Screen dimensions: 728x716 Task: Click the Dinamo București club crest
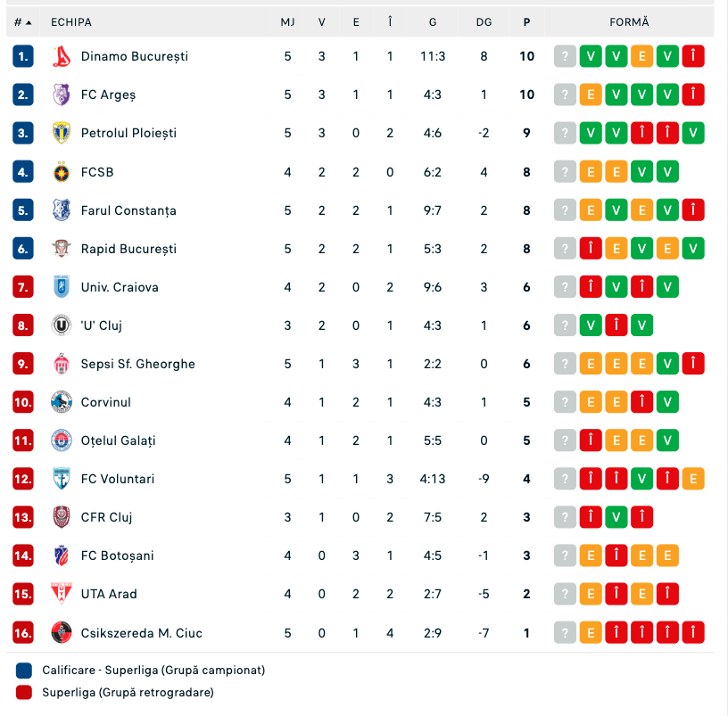(x=62, y=56)
